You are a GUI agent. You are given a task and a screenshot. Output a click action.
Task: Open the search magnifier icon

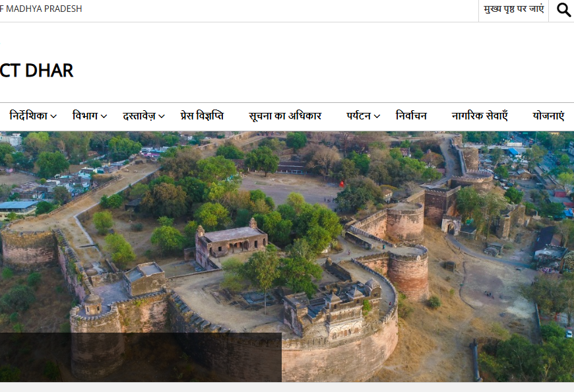[563, 10]
